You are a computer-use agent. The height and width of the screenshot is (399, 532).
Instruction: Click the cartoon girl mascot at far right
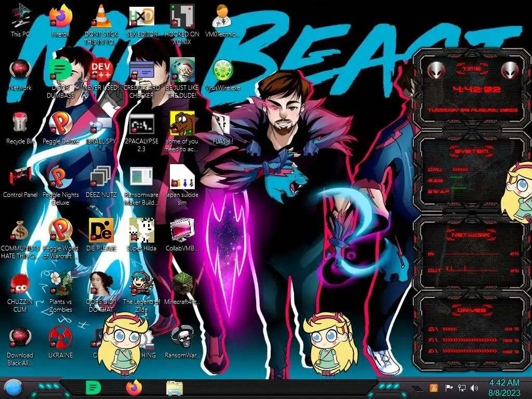517,192
